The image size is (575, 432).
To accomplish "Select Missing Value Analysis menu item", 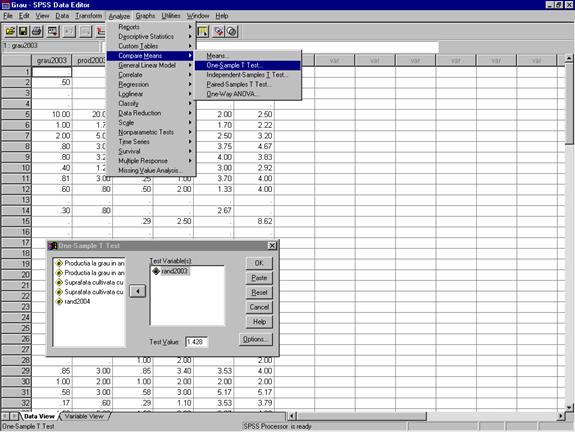I will [x=151, y=171].
